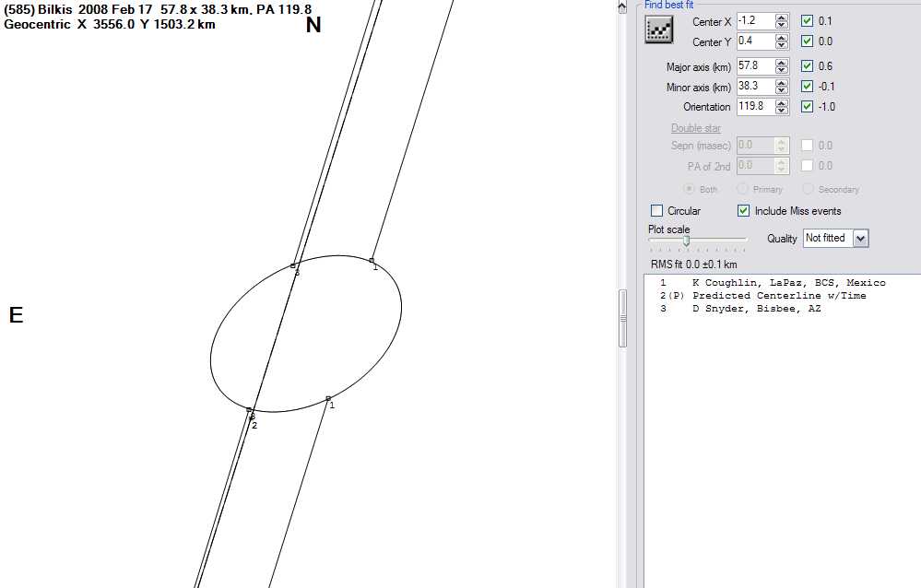Click the Major axis (km) input field

(756, 66)
